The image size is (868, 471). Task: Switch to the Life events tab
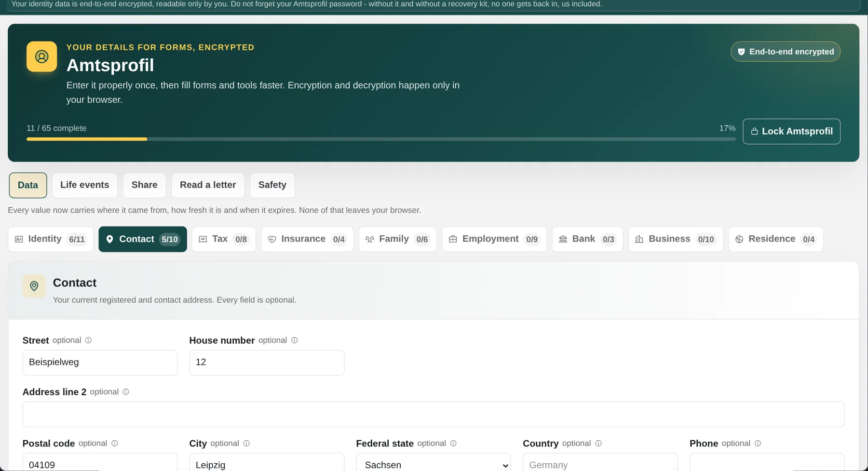85,185
